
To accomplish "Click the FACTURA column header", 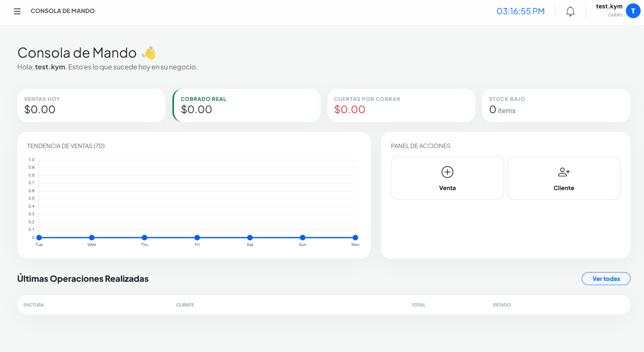I will pos(34,305).
